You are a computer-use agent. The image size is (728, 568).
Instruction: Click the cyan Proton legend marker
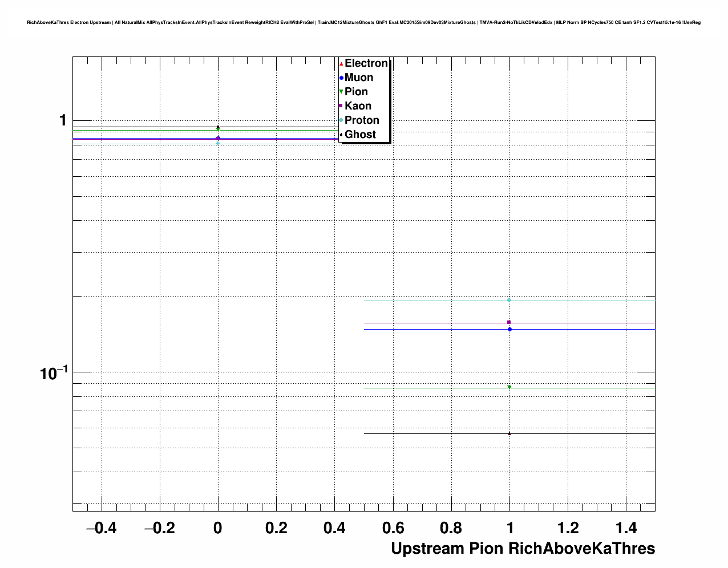[x=341, y=120]
